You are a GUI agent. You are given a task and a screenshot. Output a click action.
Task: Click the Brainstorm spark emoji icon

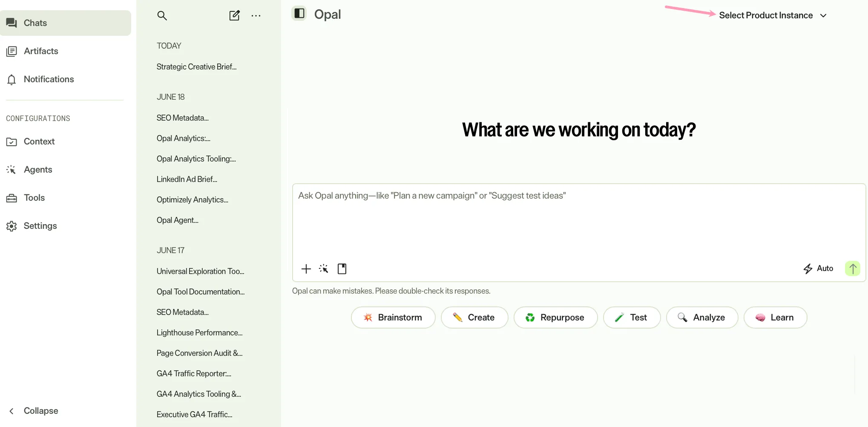tap(368, 317)
